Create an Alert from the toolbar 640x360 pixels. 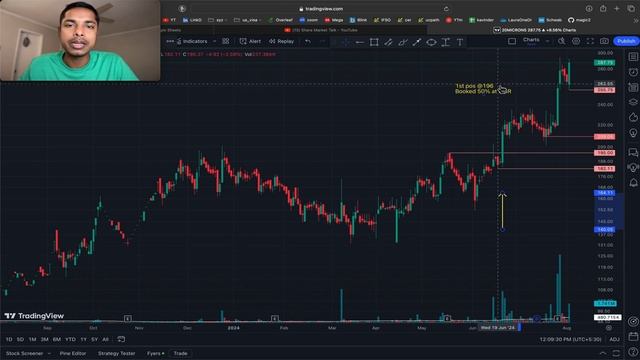click(250, 41)
